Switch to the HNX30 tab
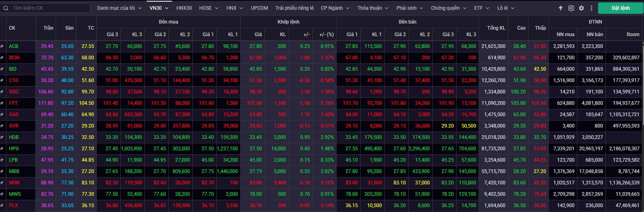 point(184,8)
